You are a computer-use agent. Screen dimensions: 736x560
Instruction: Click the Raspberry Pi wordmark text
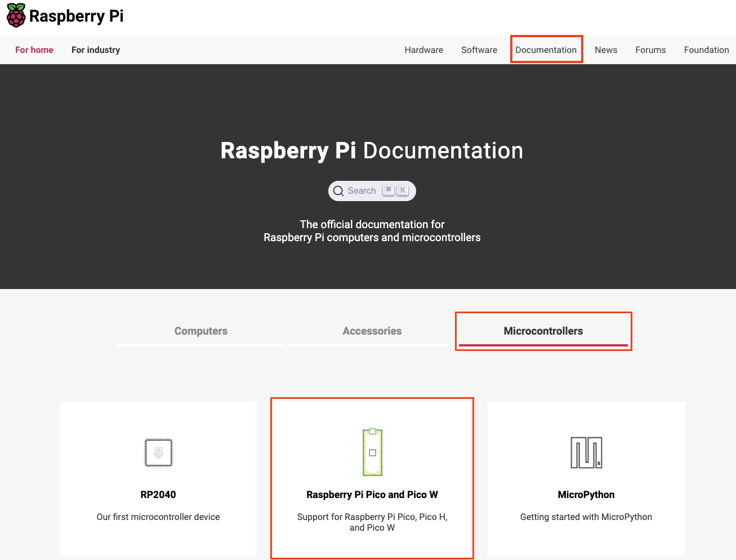[x=76, y=16]
